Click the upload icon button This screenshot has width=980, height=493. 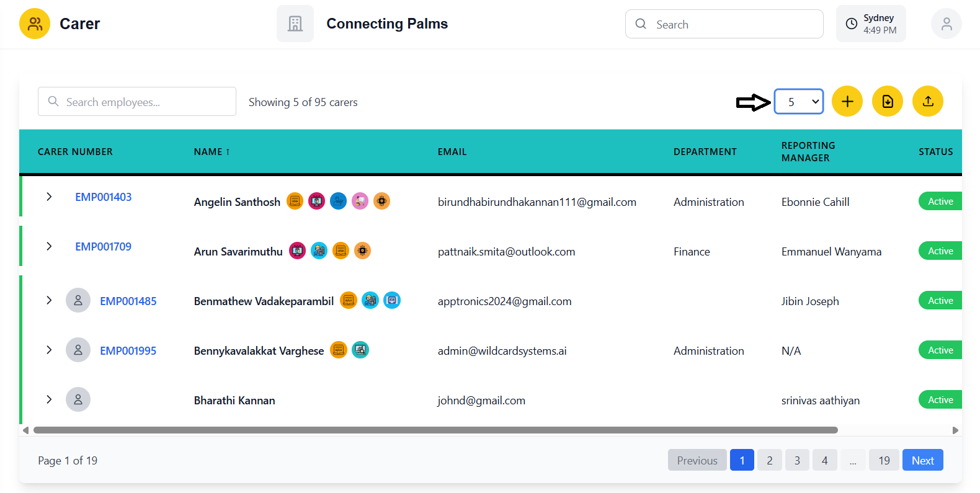point(927,102)
